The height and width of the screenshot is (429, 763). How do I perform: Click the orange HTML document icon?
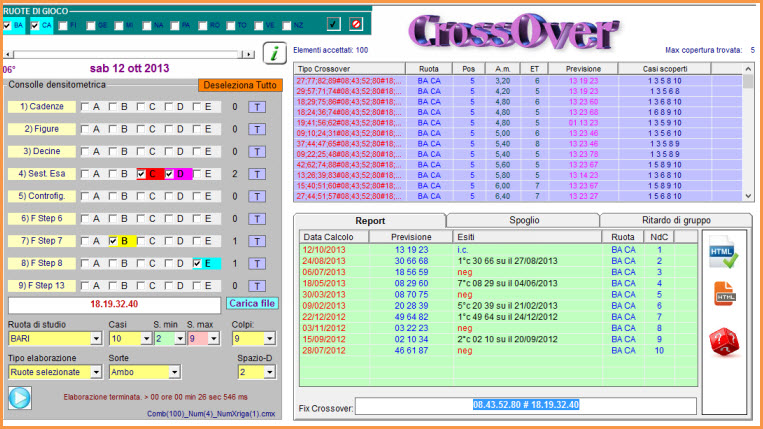pyautogui.click(x=725, y=294)
